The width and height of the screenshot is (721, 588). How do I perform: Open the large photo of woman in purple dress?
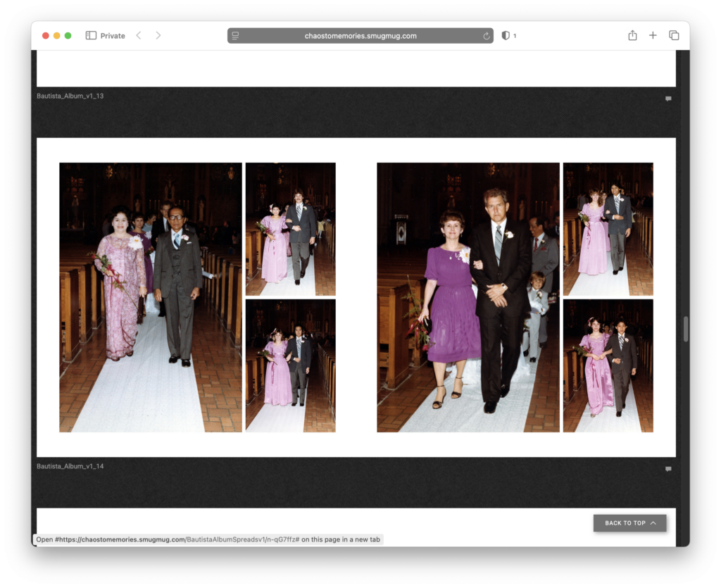pos(468,297)
